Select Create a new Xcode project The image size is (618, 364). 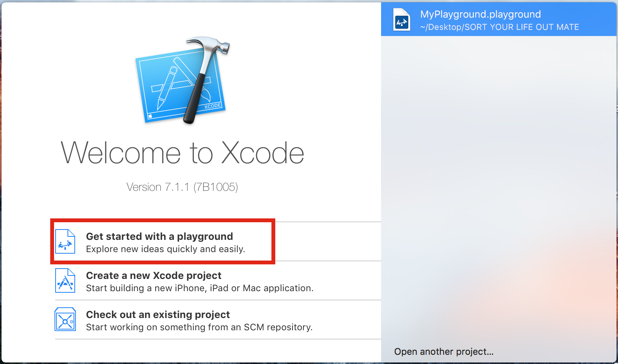click(153, 275)
